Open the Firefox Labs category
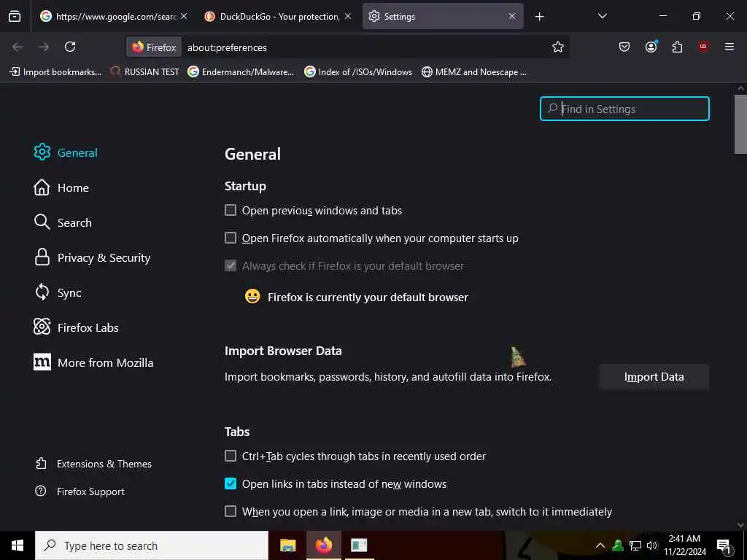The image size is (747, 560). pos(76,327)
